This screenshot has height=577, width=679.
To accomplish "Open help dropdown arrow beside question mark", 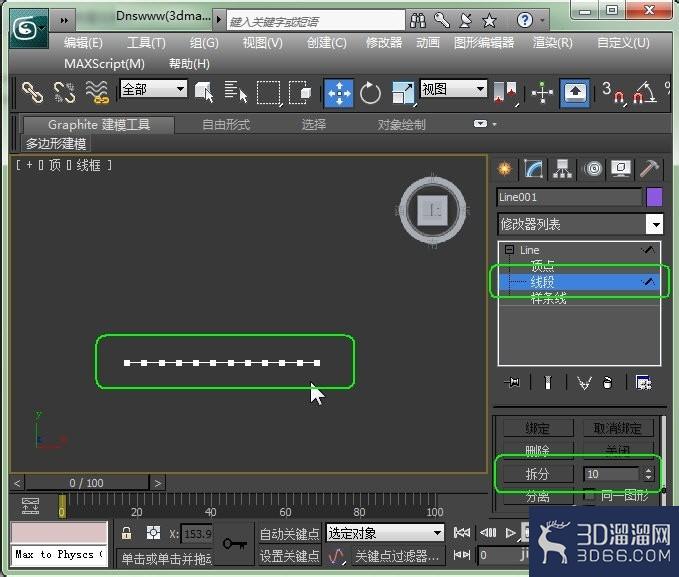I will coord(542,20).
